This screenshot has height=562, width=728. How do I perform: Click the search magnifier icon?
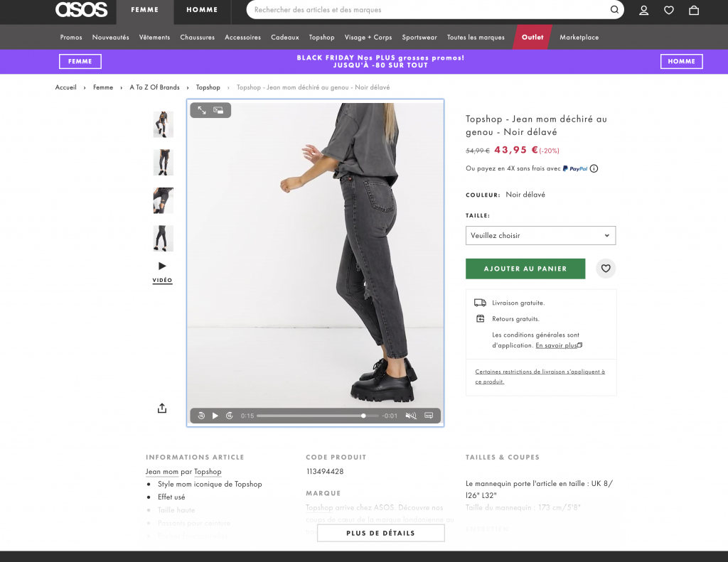click(x=614, y=10)
